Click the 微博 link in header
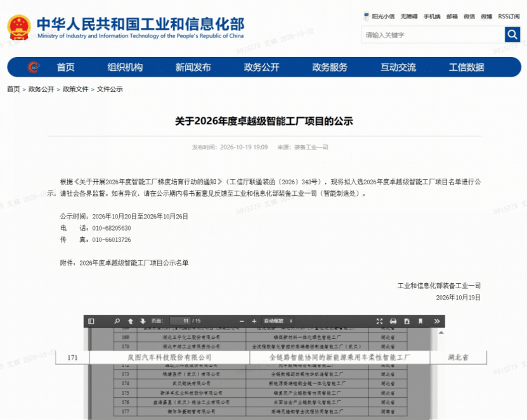 pos(486,16)
